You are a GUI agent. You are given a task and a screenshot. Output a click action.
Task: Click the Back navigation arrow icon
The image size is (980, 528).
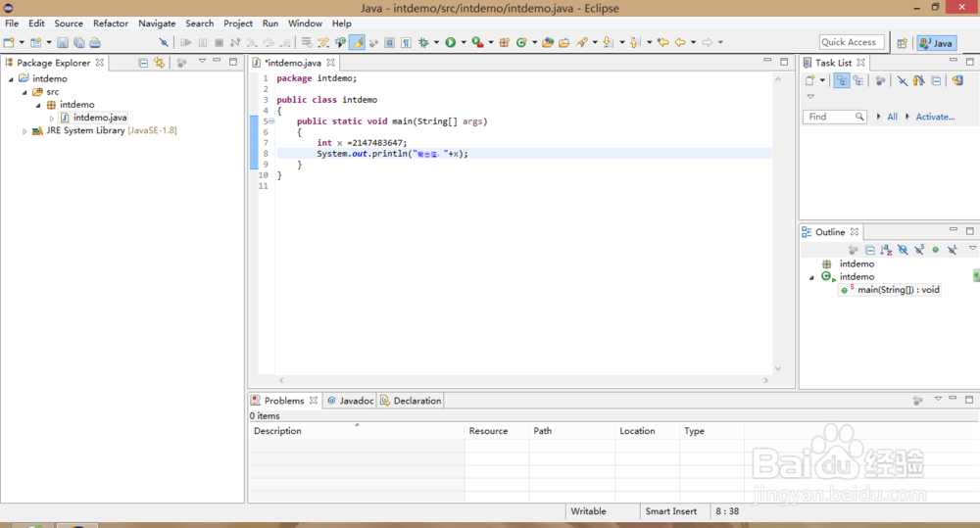coord(680,42)
